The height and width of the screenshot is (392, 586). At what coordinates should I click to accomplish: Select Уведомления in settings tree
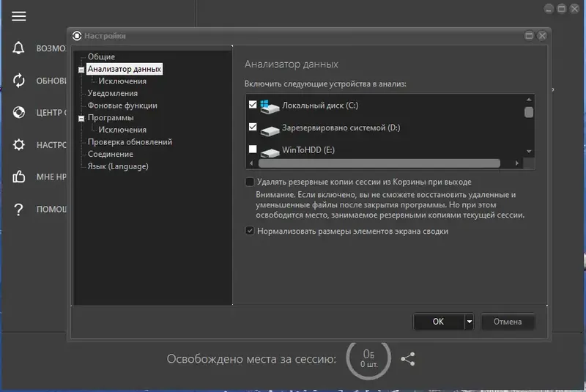coord(113,93)
